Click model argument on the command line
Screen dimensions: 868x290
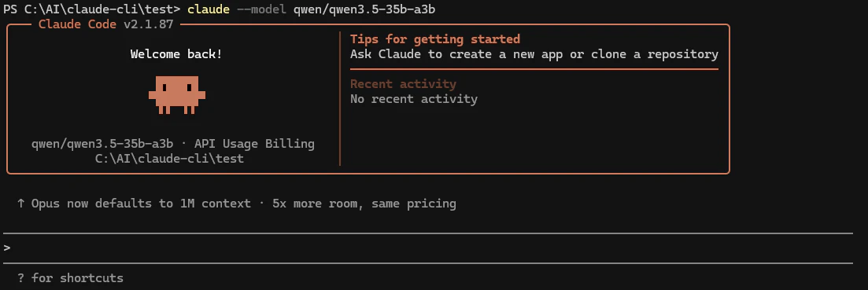tap(361, 9)
